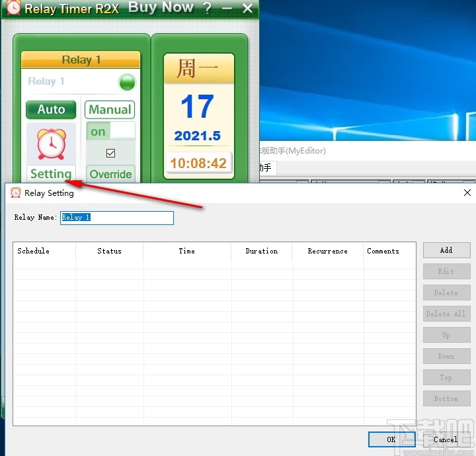Toggle the checkbox above Override
This screenshot has width=476, height=456.
point(110,153)
